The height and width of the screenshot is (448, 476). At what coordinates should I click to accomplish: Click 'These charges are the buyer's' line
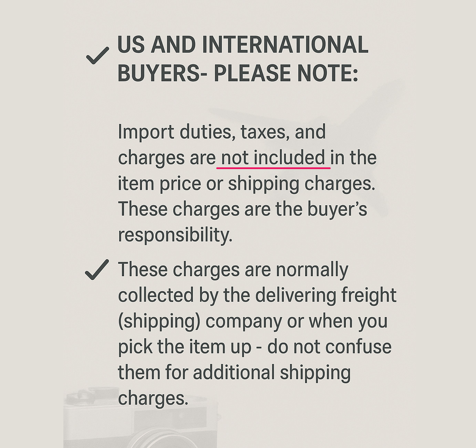click(x=242, y=209)
